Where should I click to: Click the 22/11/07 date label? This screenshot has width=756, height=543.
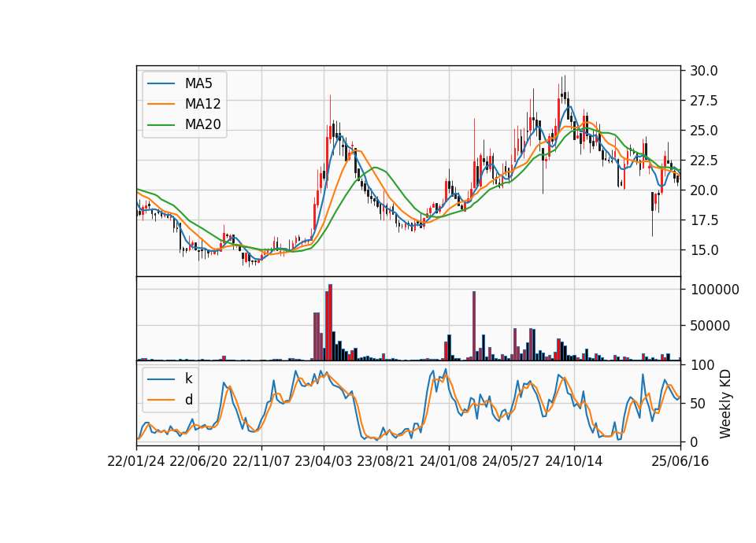point(261,461)
